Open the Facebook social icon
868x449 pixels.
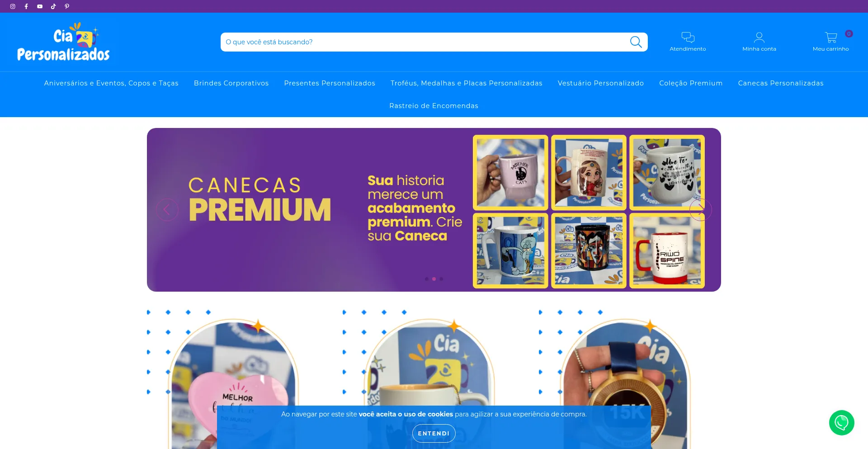(26, 6)
